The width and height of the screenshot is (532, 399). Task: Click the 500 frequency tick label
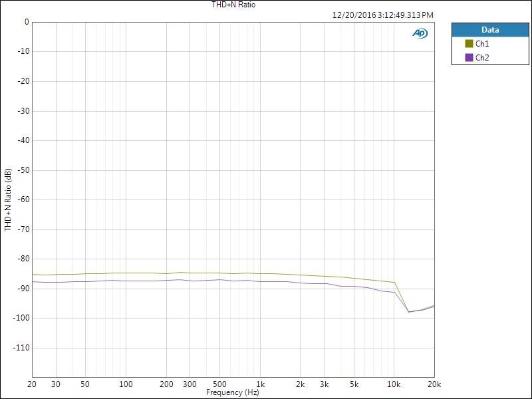coord(220,384)
